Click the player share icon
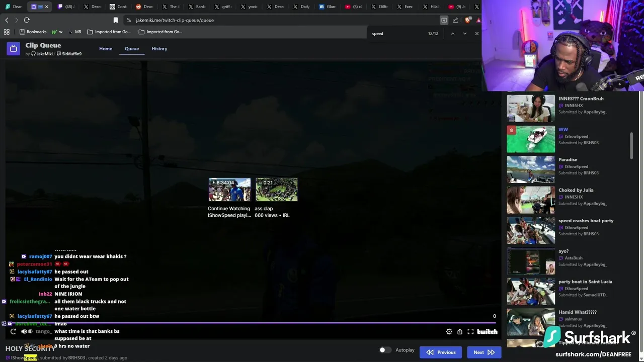Viewport: 644px width, 362px height. (460, 331)
